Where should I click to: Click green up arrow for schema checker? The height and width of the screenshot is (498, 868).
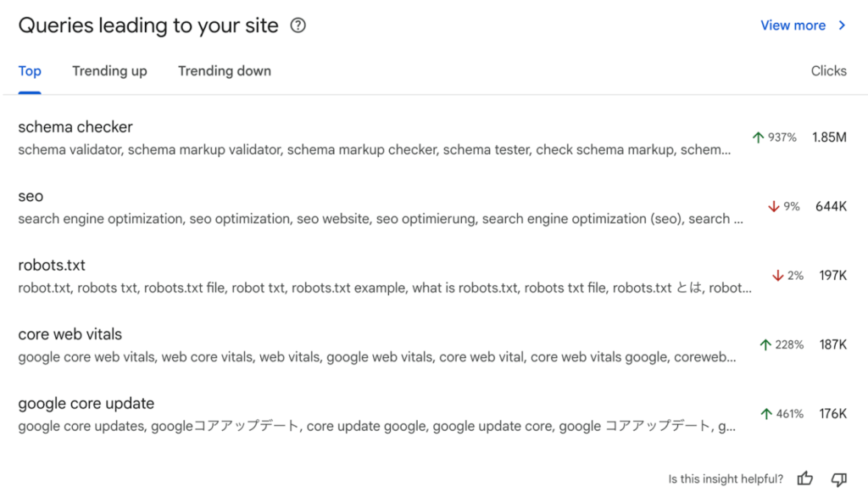click(x=759, y=137)
